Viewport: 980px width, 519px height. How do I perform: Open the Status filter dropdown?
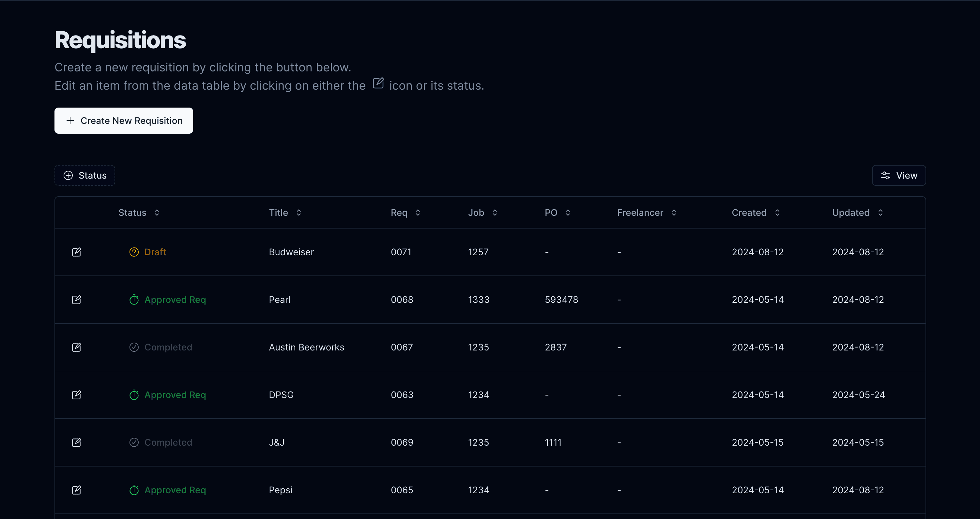click(x=85, y=175)
